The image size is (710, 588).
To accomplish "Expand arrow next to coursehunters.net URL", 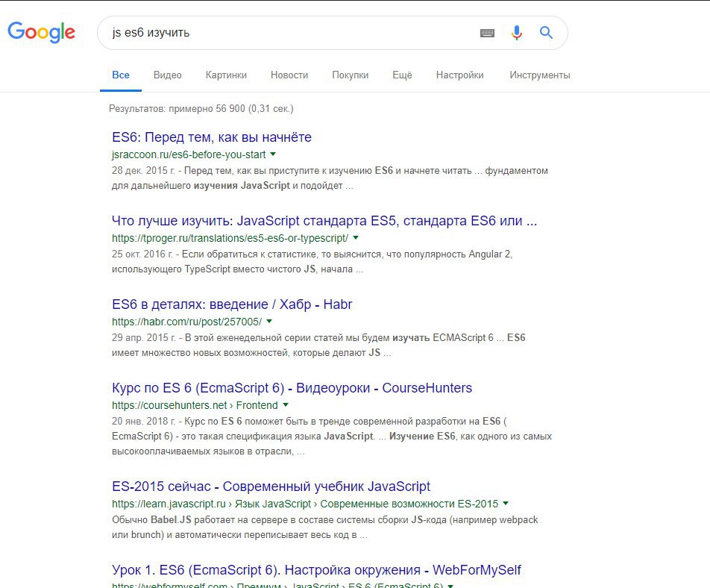I will (x=286, y=404).
